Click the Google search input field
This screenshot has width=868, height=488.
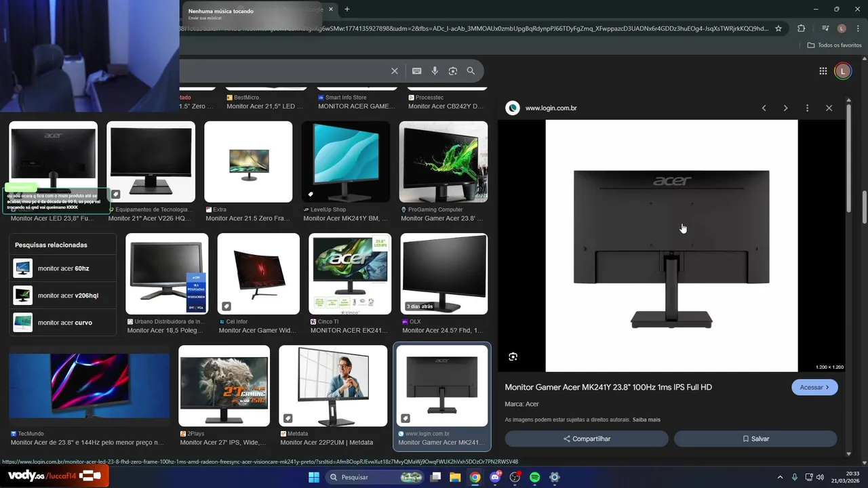point(285,71)
